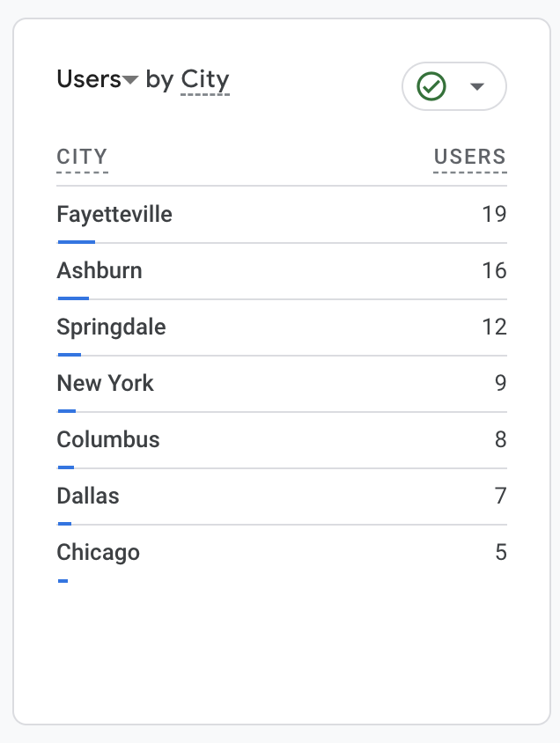
Task: Click the blue bar under Chicago
Action: coord(63,581)
